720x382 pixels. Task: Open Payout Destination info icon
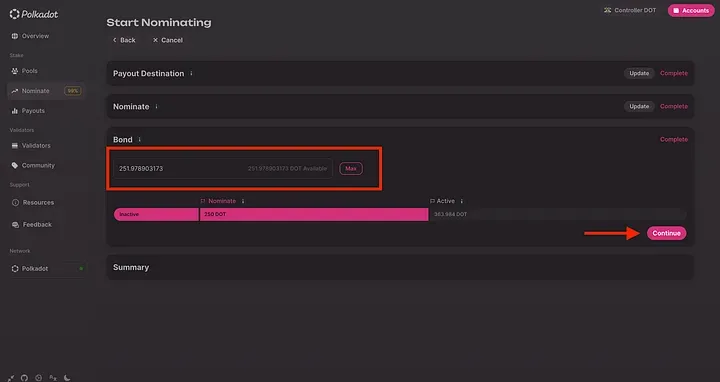click(191, 73)
